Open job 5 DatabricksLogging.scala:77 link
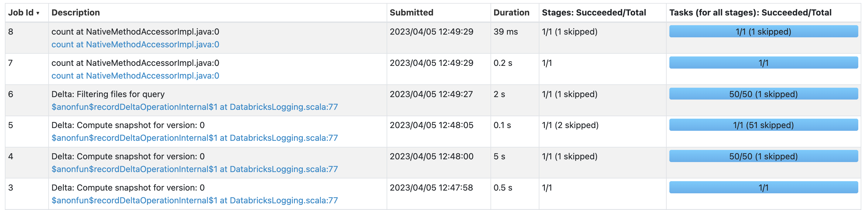The height and width of the screenshot is (210, 868). (194, 138)
